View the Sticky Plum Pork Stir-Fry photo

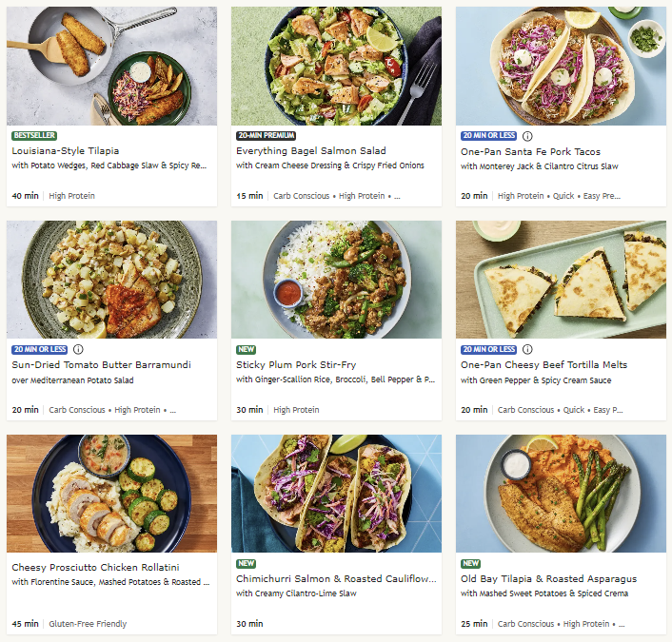[x=336, y=280]
